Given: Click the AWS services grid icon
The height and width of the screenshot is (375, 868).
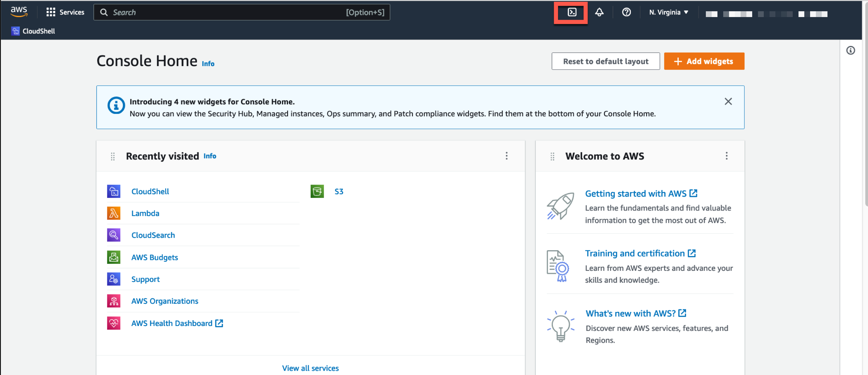Looking at the screenshot, I should pos(51,12).
